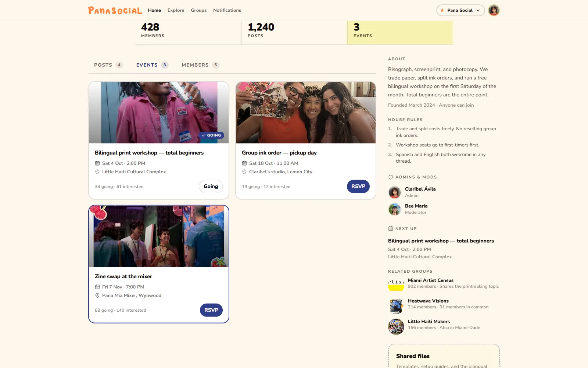Open the Next Up Bilingual print workshop link
The image size is (588, 368).
pyautogui.click(x=441, y=241)
